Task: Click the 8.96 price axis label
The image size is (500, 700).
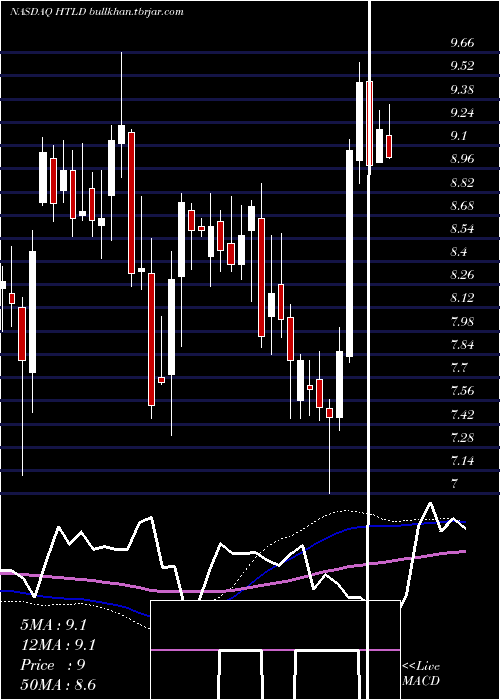Action: point(462,159)
